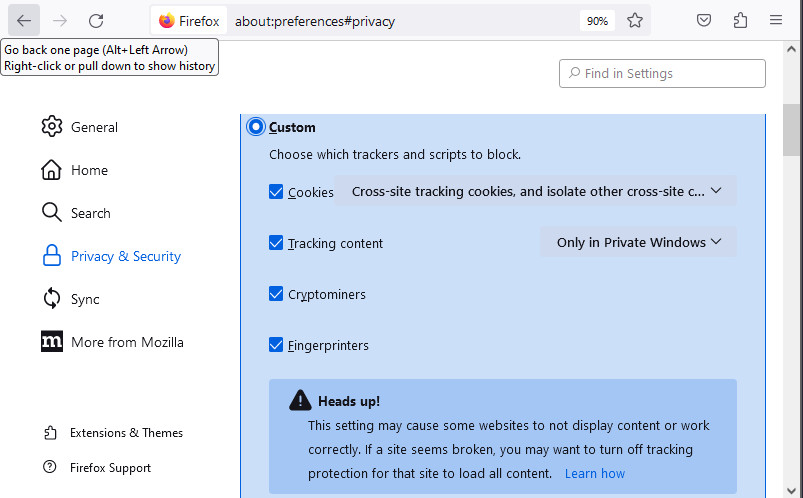Click the scrollbar up arrow

(x=792, y=50)
